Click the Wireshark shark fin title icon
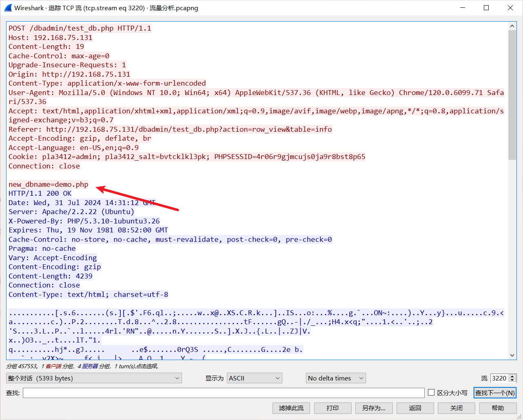Screen dimensions: 523x420 [8, 8]
